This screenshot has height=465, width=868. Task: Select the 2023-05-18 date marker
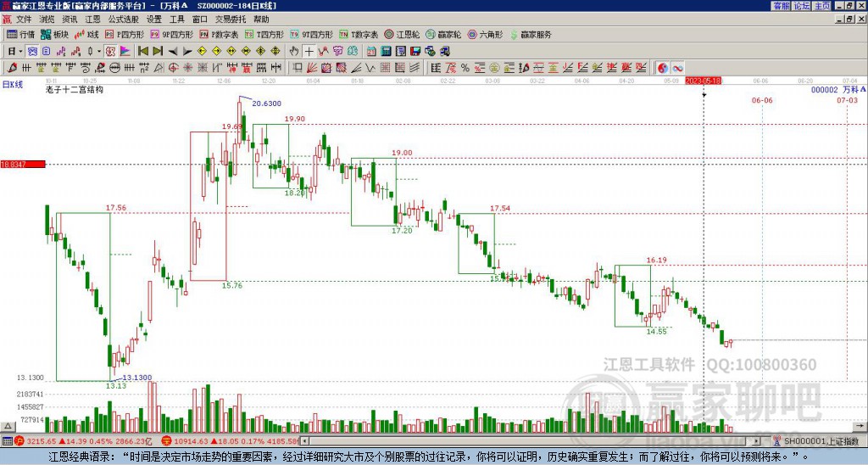[703, 81]
